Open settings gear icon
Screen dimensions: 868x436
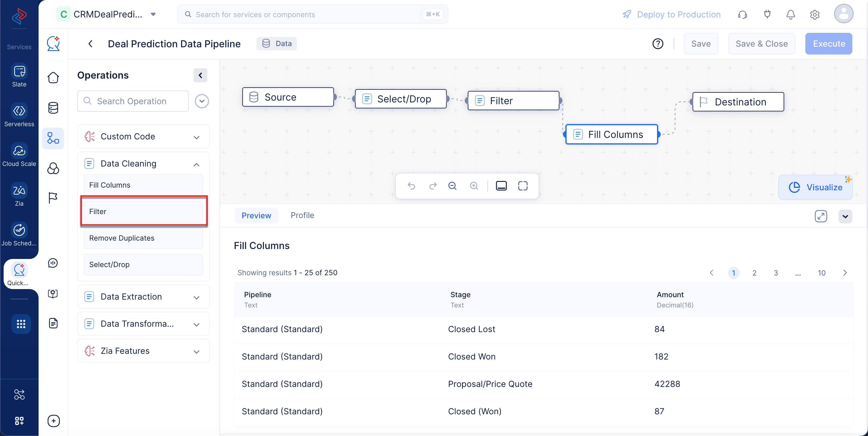coord(815,14)
